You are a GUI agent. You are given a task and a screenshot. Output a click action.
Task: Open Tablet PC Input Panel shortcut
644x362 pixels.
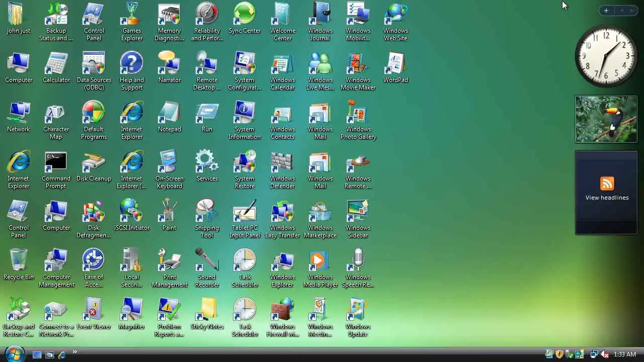coord(245,219)
